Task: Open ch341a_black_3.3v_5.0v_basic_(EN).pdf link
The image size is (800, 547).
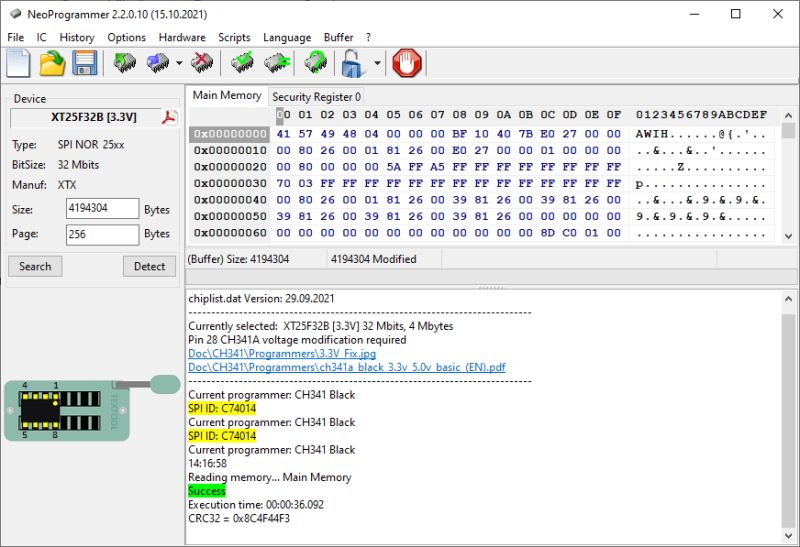Action: (x=347, y=367)
